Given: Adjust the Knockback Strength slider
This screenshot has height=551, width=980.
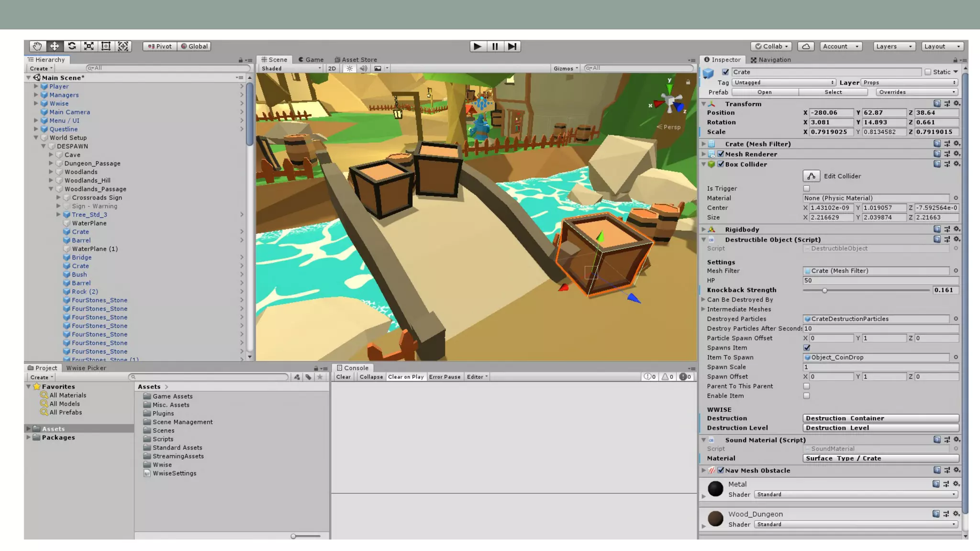Looking at the screenshot, I should 824,290.
